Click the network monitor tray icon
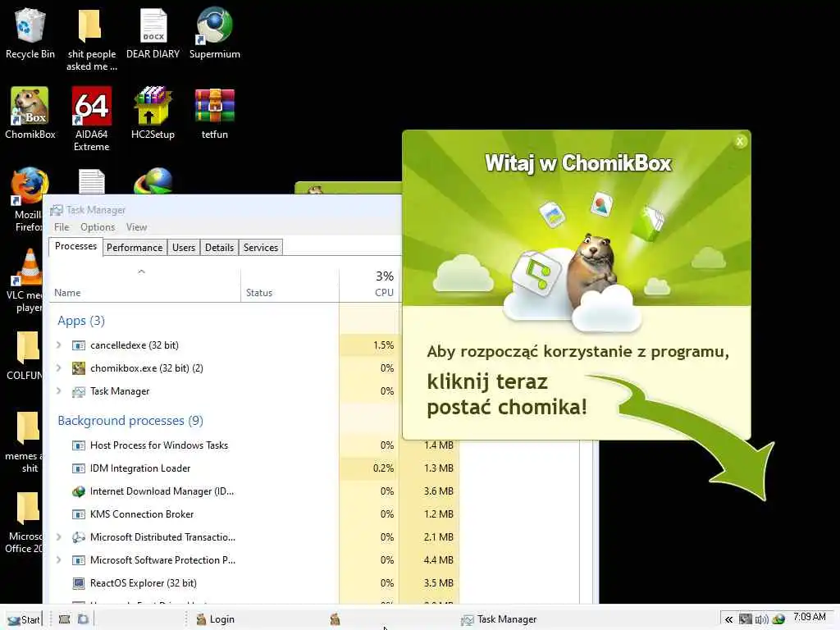 745,619
